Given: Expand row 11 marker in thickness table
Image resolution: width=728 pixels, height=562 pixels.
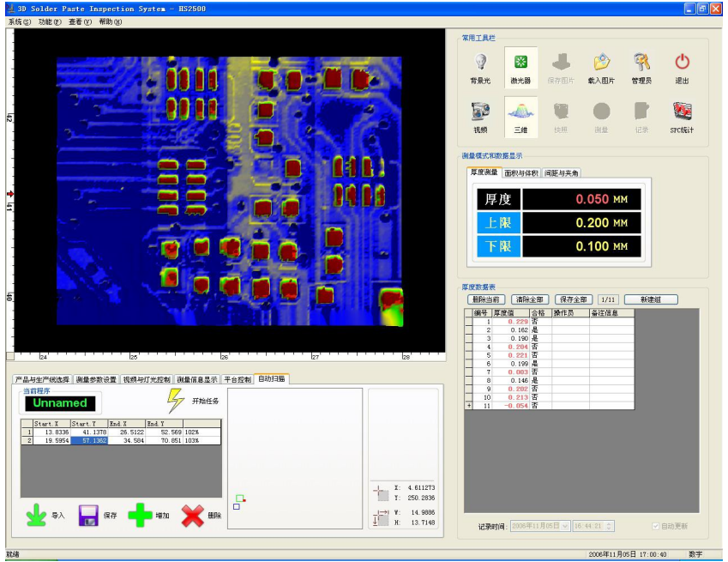Looking at the screenshot, I should click(x=468, y=406).
